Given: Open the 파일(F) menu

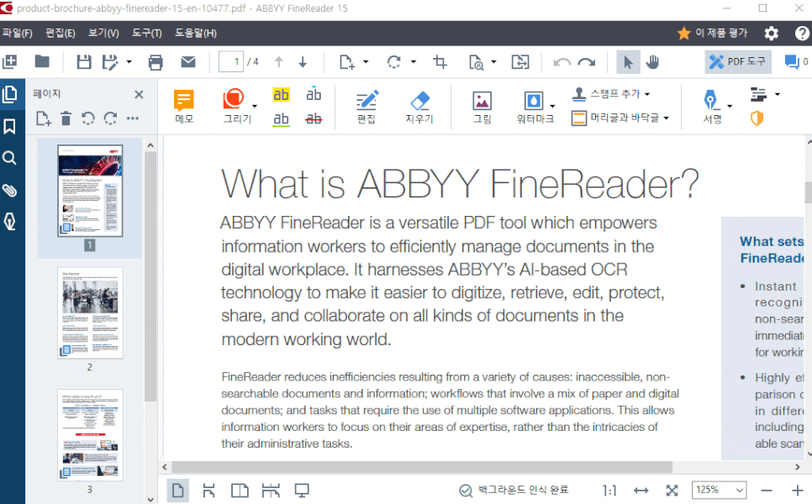Looking at the screenshot, I should 18,33.
